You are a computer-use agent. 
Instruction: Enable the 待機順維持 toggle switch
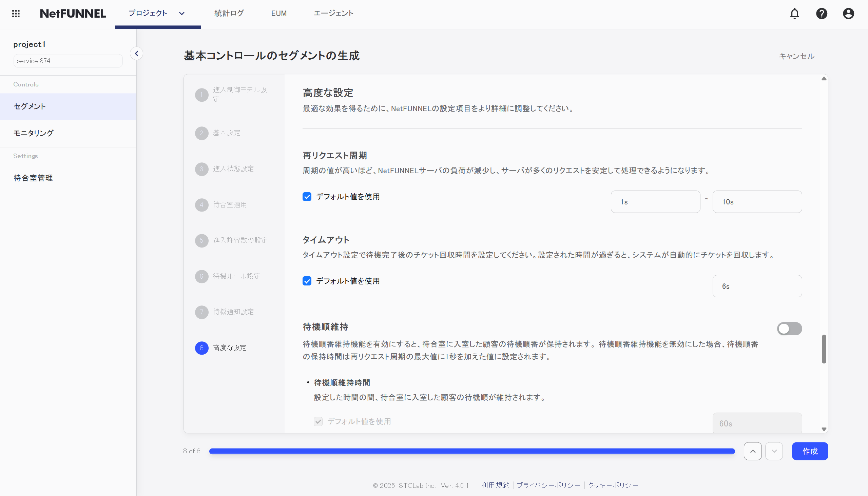[789, 329]
